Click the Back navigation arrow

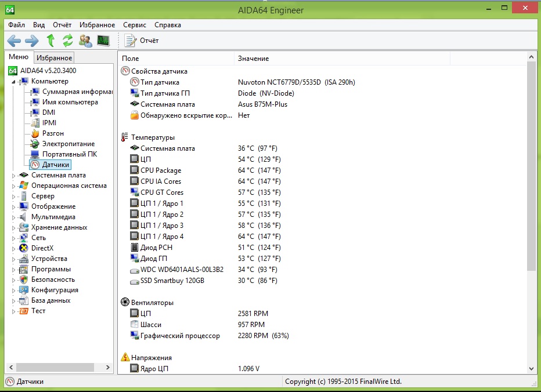(x=14, y=41)
